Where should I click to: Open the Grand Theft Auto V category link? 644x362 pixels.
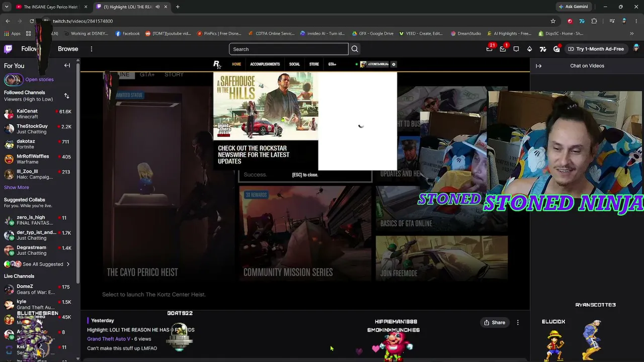[109, 339]
